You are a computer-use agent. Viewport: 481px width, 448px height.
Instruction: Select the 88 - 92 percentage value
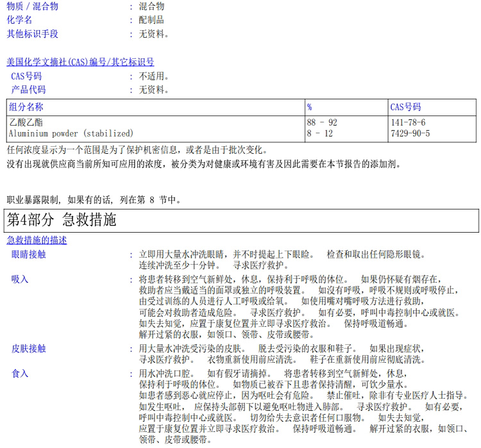click(x=321, y=122)
